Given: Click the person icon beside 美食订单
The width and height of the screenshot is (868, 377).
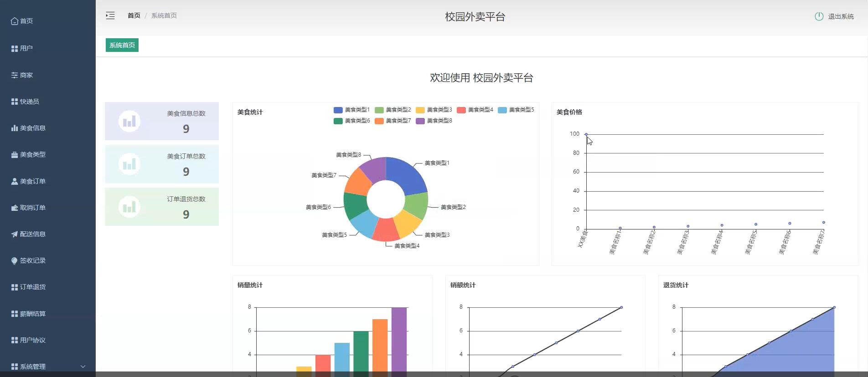Looking at the screenshot, I should pyautogui.click(x=15, y=181).
